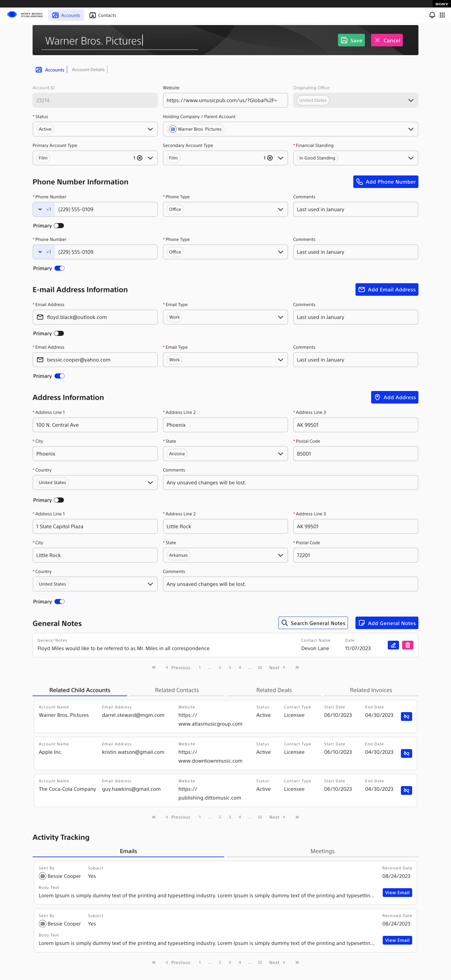Image resolution: width=451 pixels, height=980 pixels.
Task: Open Email Type dropdown for floyd.black email
Action: tap(225, 317)
